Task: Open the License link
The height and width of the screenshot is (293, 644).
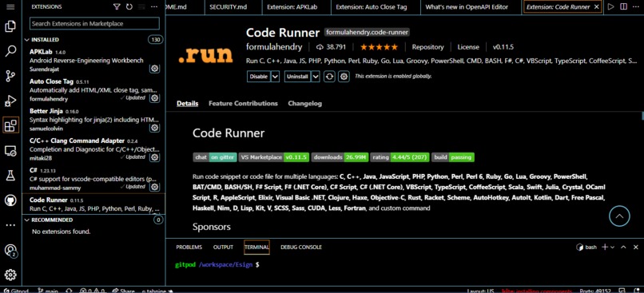Action: pos(468,47)
